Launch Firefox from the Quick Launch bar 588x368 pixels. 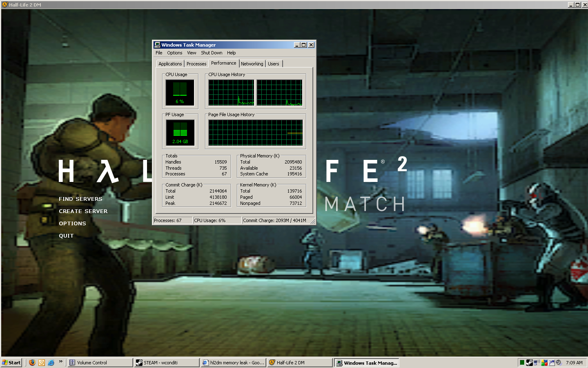[x=32, y=362]
